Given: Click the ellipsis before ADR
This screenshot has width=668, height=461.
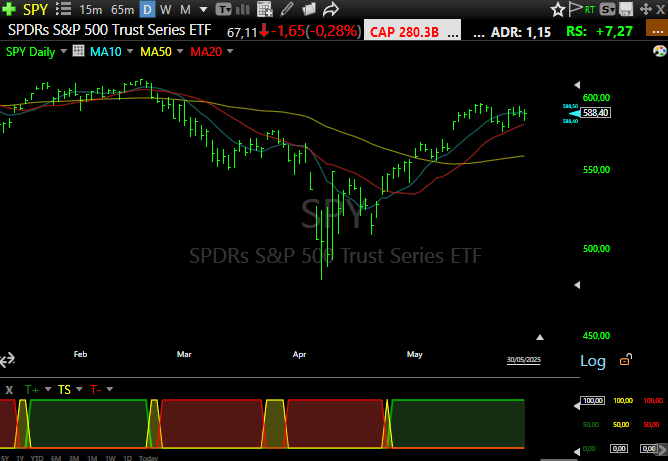Looking at the screenshot, I should coord(479,35).
